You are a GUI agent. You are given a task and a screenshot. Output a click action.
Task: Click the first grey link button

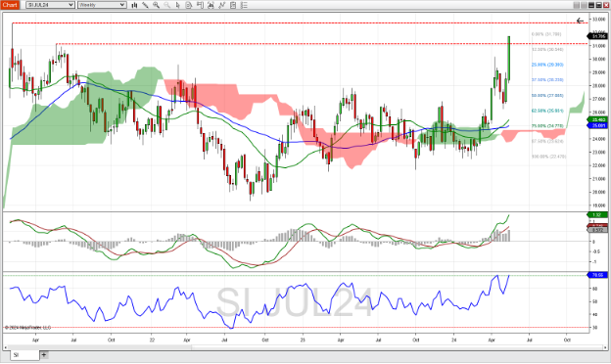pos(577,5)
